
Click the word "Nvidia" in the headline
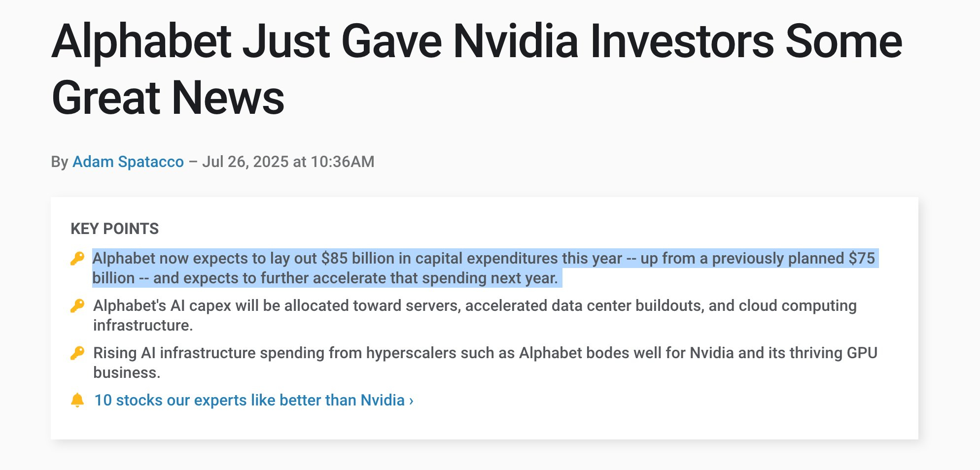point(515,41)
